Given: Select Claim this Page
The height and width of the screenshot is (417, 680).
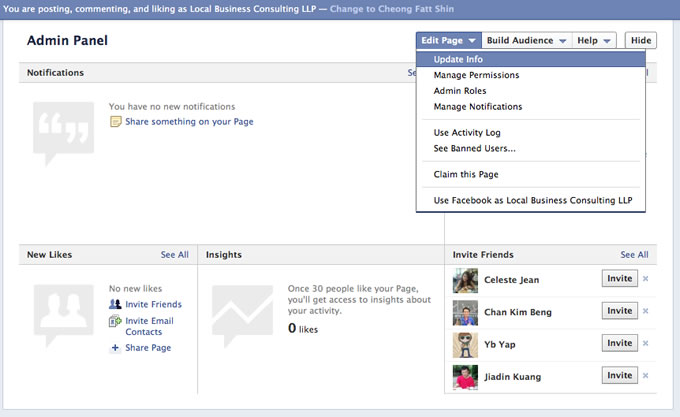Looking at the screenshot, I should (531, 174).
